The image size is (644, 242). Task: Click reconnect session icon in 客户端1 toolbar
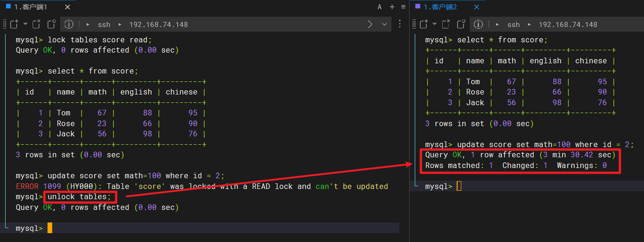pos(51,24)
